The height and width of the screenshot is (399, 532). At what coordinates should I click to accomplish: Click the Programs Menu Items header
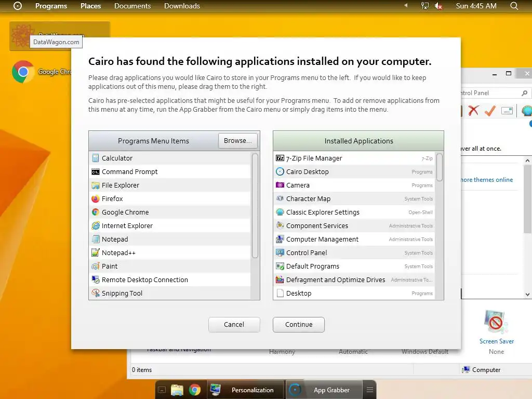point(153,141)
